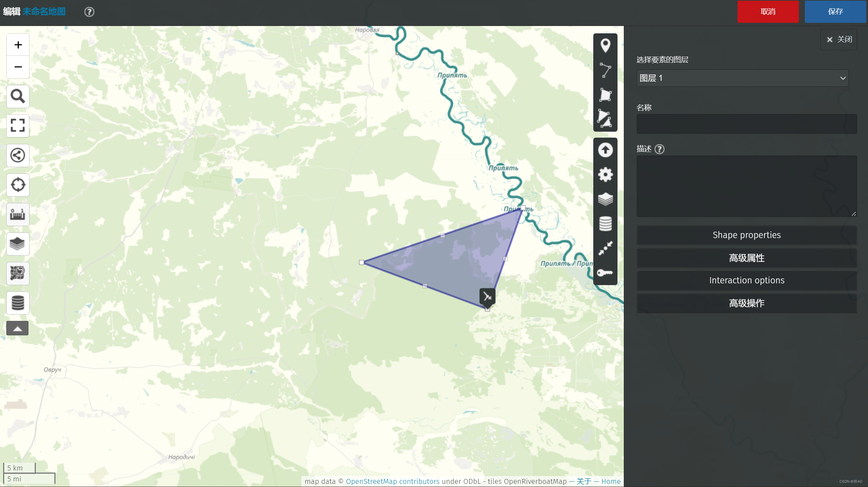Open map settings gear icon
This screenshot has width=868, height=487.
click(x=605, y=175)
